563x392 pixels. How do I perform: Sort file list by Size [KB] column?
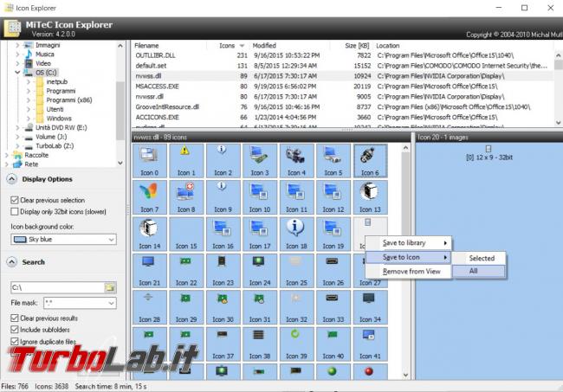click(x=352, y=46)
